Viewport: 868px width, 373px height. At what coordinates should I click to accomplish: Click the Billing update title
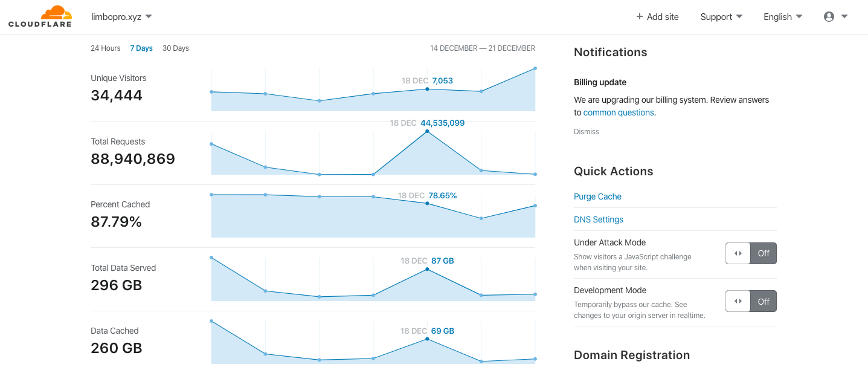pos(600,82)
